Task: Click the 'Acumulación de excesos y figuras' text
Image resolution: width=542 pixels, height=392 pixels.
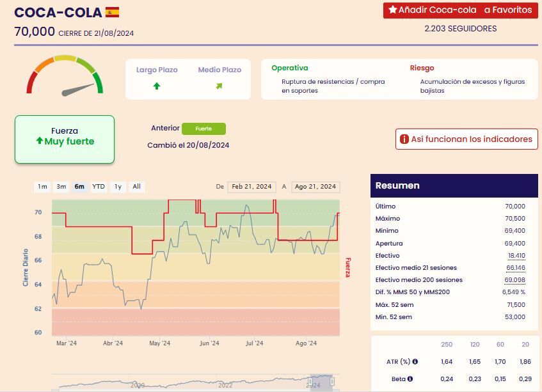Action: (472, 82)
